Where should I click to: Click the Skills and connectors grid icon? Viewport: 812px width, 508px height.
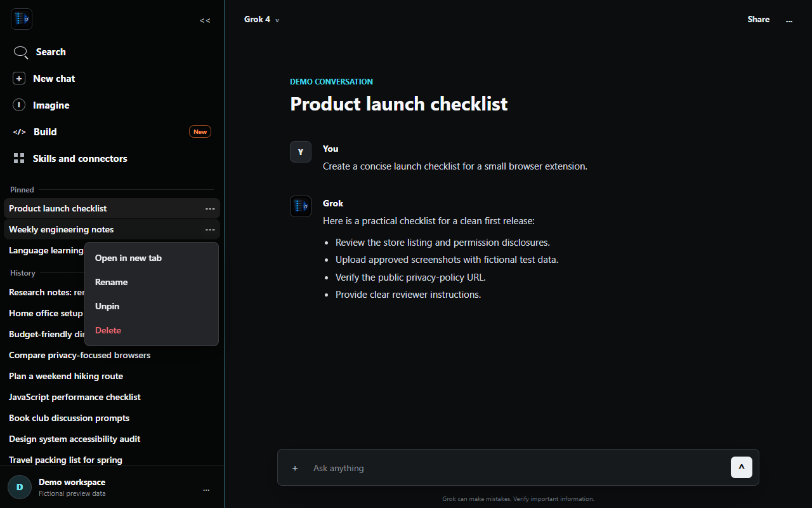click(x=19, y=159)
